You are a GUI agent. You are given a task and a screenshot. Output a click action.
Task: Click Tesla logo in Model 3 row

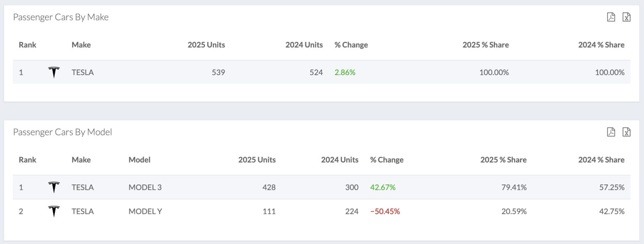tap(54, 187)
